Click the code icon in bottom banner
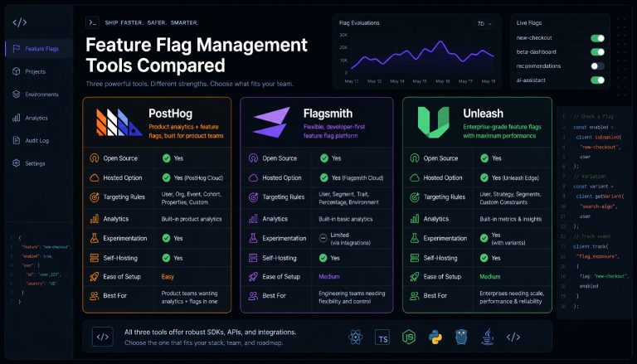This screenshot has height=364, width=637. point(102,337)
